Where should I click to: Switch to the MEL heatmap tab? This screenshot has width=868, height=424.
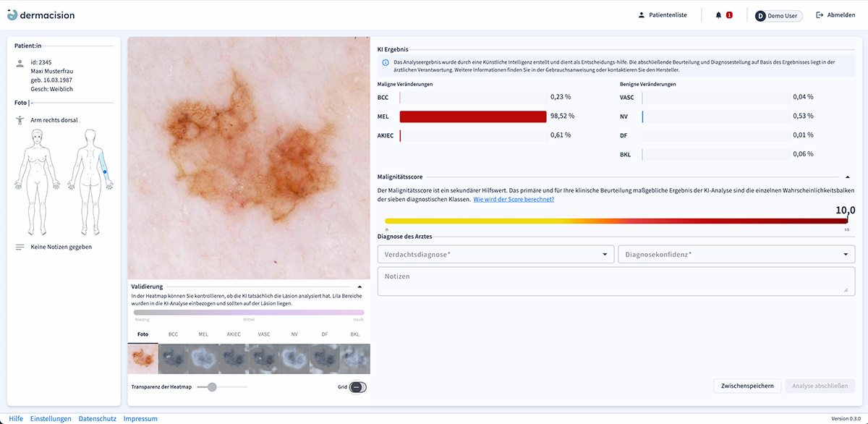(203, 335)
